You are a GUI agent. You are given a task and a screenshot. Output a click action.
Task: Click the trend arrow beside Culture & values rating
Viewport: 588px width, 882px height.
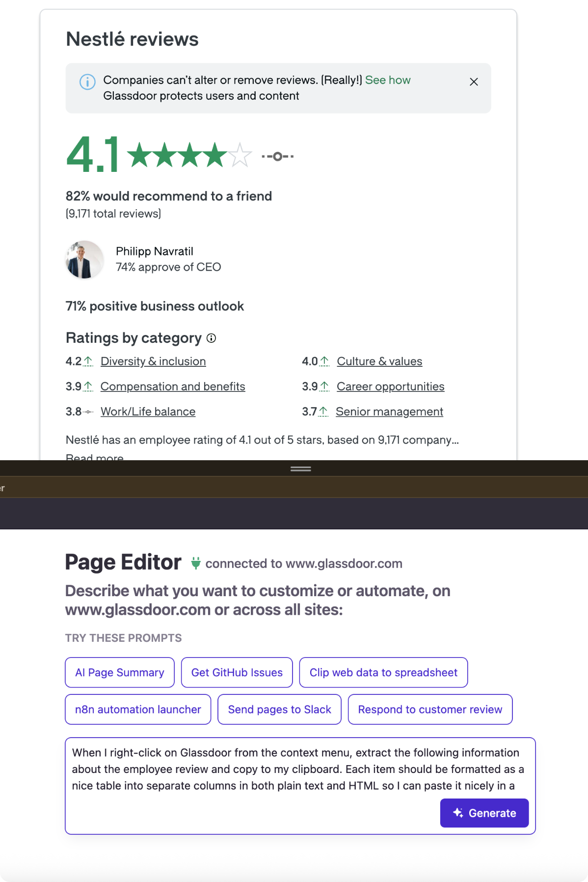pos(324,361)
